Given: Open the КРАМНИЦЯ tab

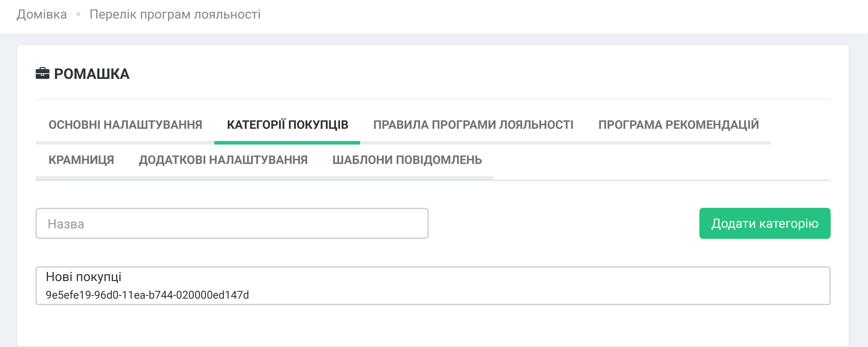Looking at the screenshot, I should tap(81, 160).
